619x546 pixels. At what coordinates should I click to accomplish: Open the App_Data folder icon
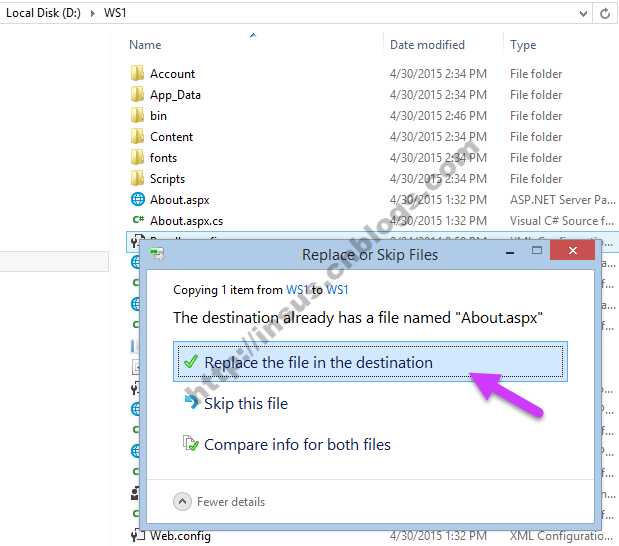(137, 94)
